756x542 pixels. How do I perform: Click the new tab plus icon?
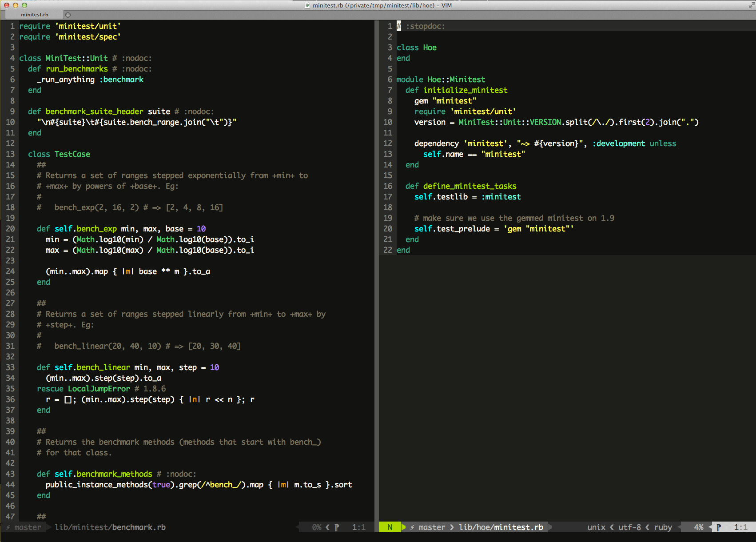(x=68, y=15)
